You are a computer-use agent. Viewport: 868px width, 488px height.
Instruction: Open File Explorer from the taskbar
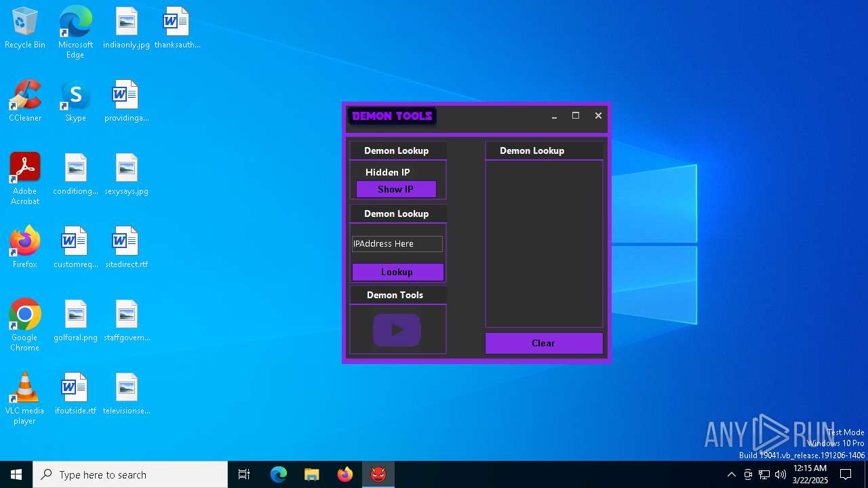pyautogui.click(x=311, y=474)
